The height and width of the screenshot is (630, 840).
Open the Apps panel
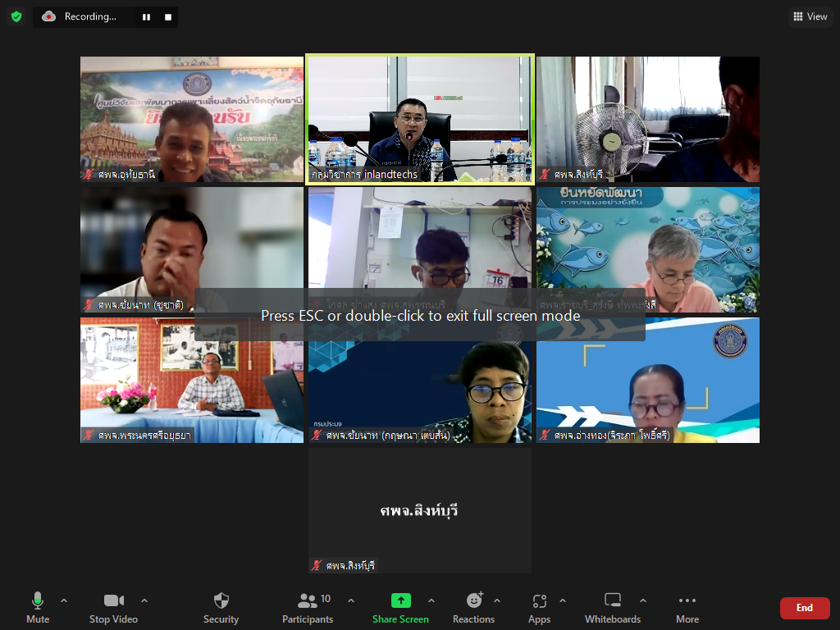(540, 608)
